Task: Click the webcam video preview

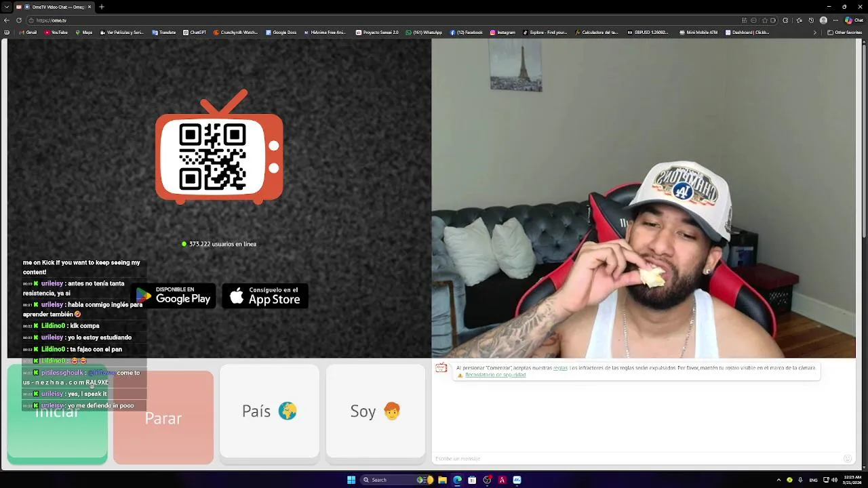Action: (644, 198)
